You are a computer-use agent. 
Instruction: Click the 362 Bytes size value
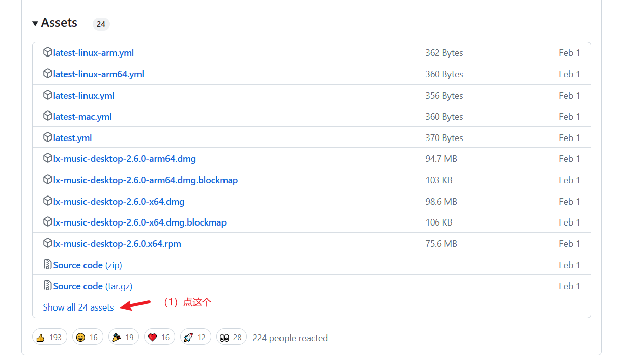click(444, 53)
